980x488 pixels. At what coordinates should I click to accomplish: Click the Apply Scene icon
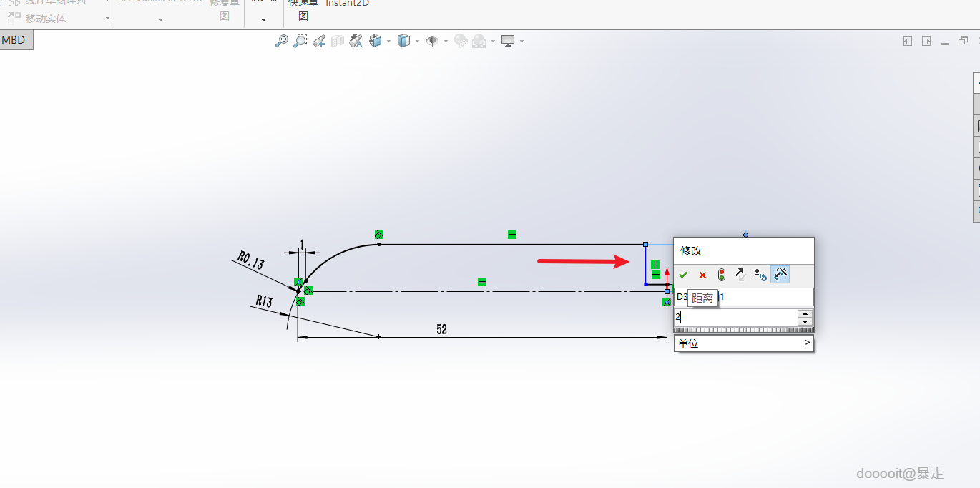coord(479,41)
